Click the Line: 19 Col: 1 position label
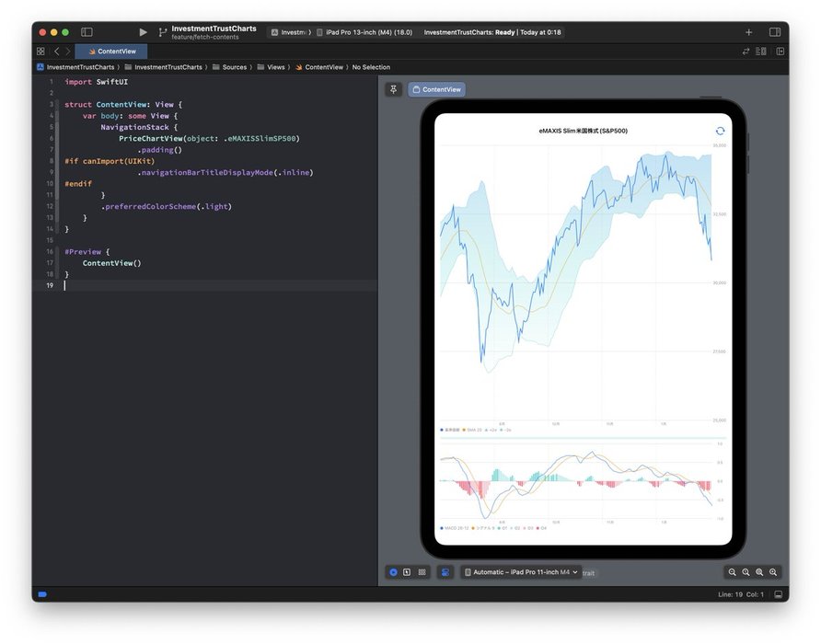821x644 pixels. click(x=740, y=594)
